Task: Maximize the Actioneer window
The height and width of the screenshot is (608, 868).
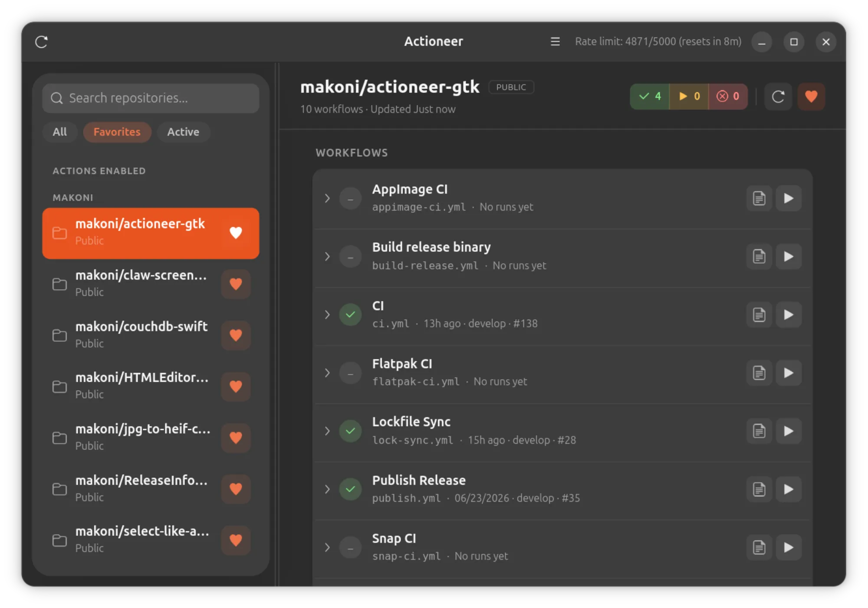Action: point(794,42)
